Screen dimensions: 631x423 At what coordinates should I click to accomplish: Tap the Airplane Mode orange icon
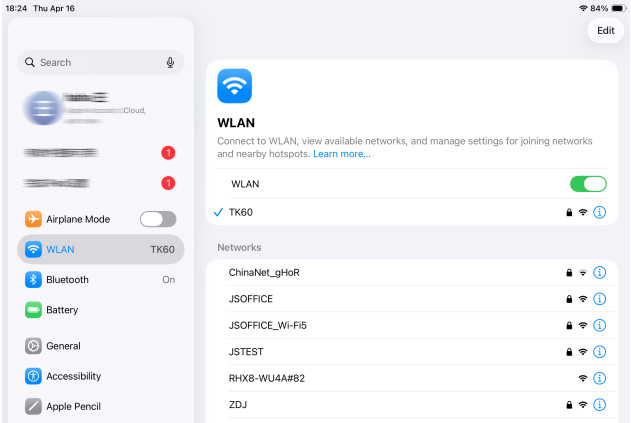tap(33, 219)
